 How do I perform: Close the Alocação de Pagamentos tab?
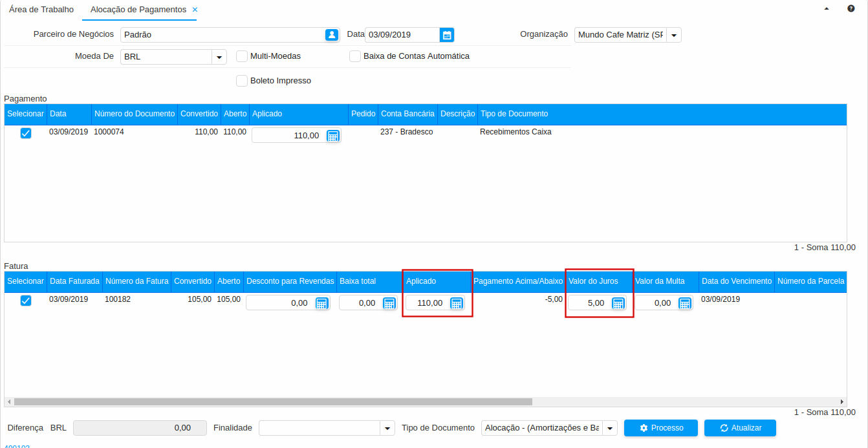tap(195, 10)
